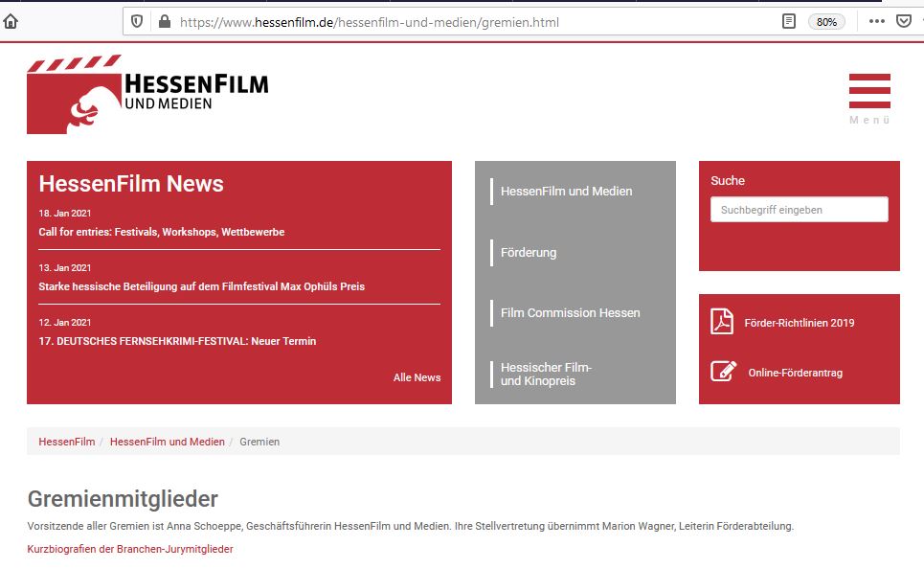Go to Film Commission Hessen section

570,313
